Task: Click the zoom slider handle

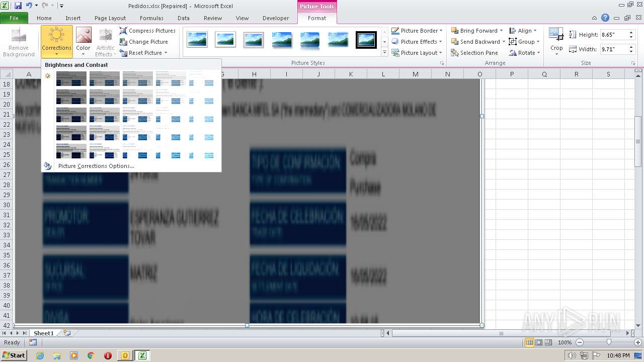Action: pyautogui.click(x=609, y=342)
